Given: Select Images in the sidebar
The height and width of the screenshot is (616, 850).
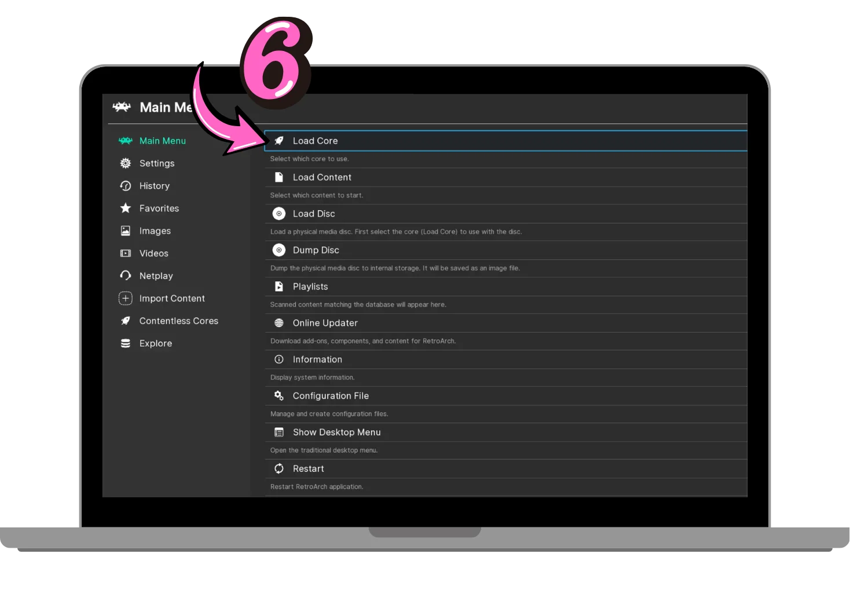Looking at the screenshot, I should [x=155, y=231].
